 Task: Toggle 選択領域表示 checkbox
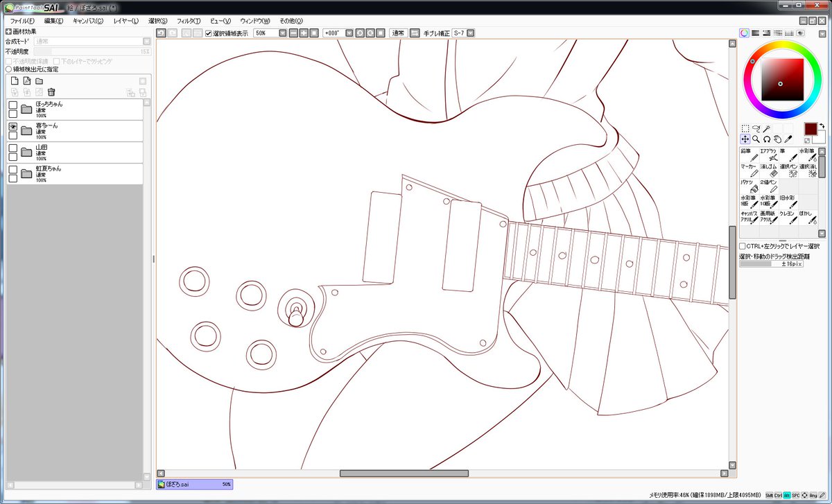tap(209, 33)
